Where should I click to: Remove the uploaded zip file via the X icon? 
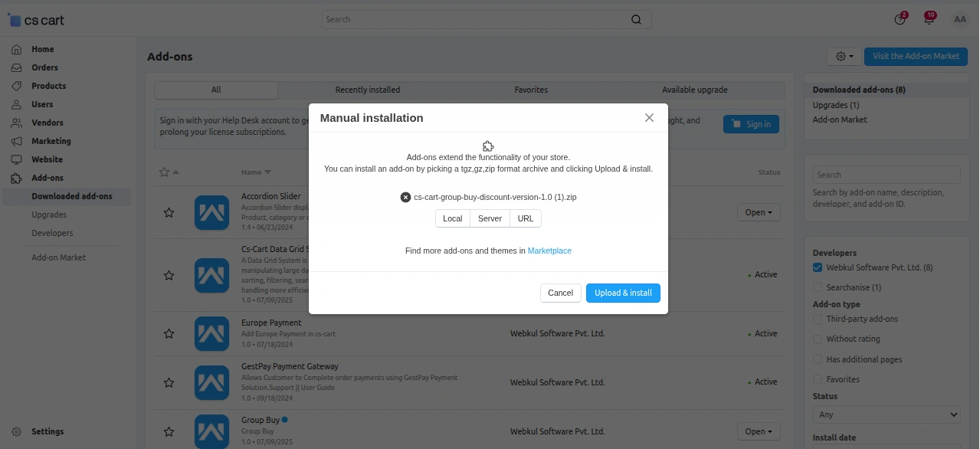coord(405,197)
